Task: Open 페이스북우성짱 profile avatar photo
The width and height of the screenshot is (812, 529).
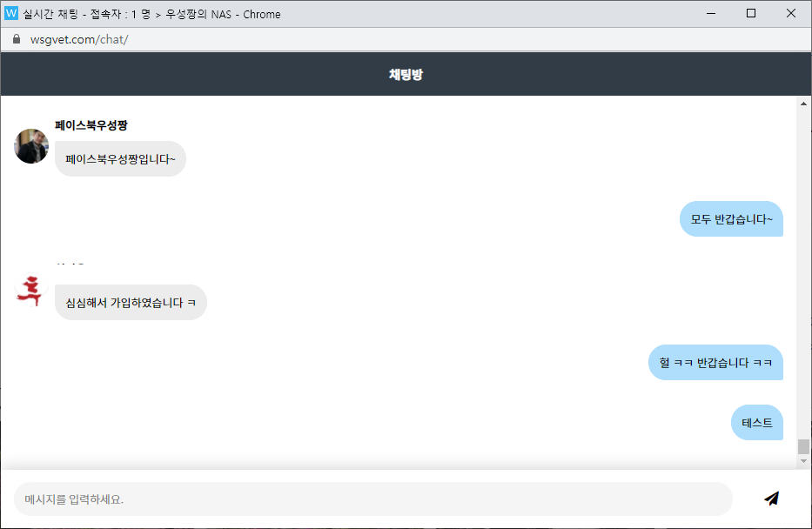Action: tap(31, 146)
